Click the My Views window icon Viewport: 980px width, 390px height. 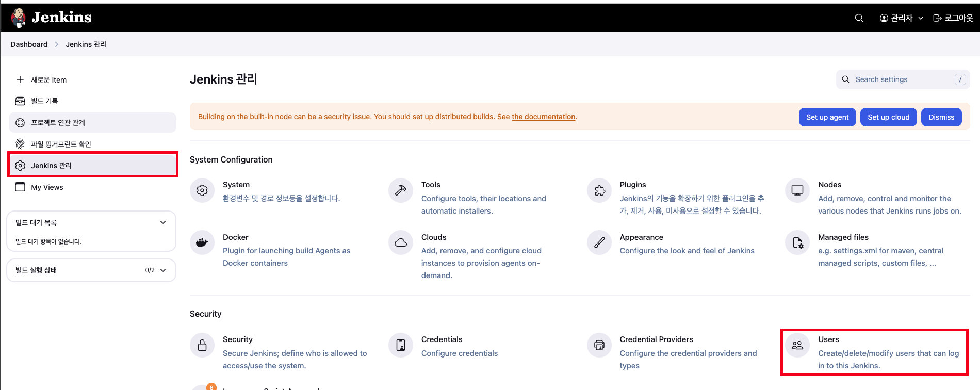20,187
